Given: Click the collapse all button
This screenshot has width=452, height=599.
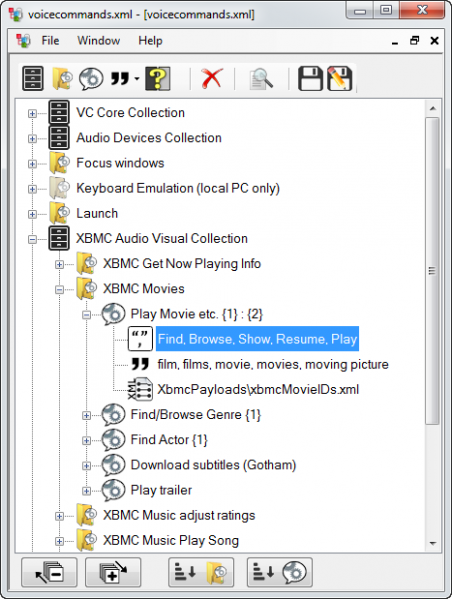Looking at the screenshot, I should point(49,572).
